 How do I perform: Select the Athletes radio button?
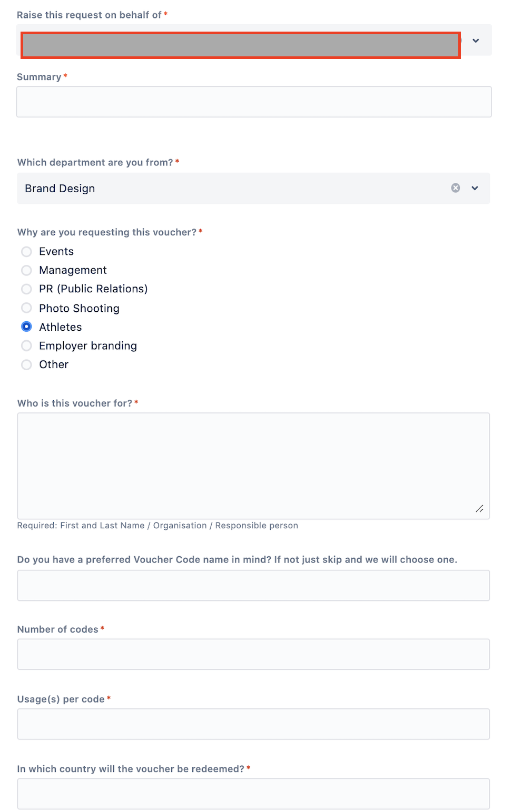point(26,327)
